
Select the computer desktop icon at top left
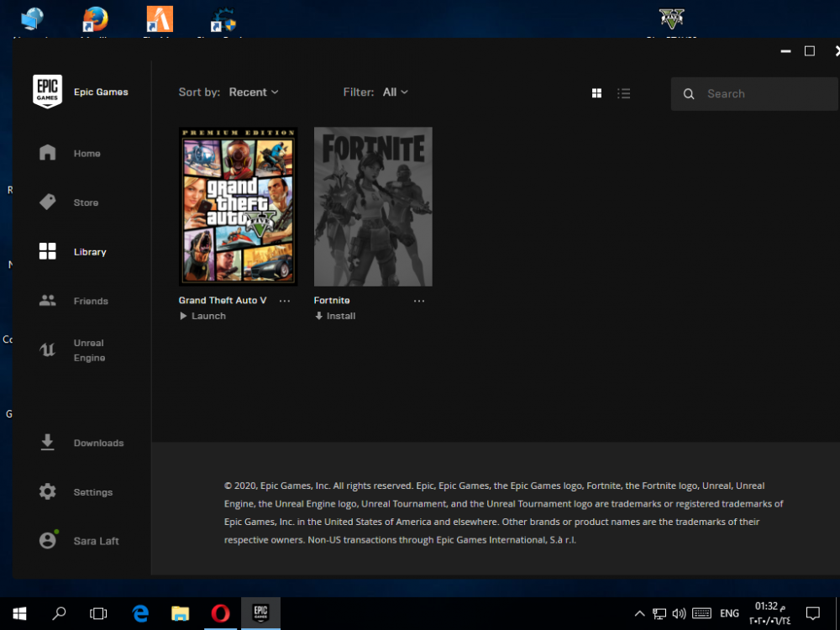pos(32,20)
